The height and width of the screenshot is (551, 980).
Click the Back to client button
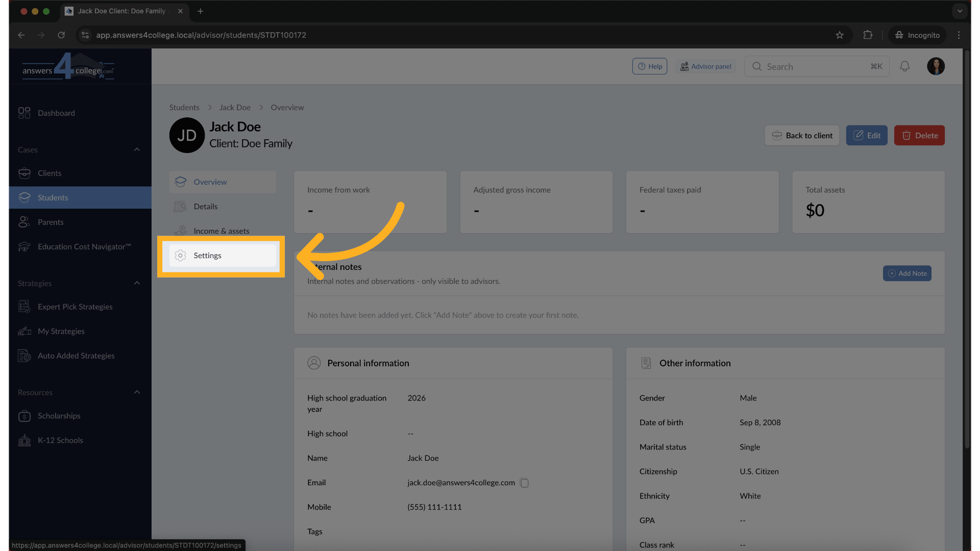coord(802,135)
